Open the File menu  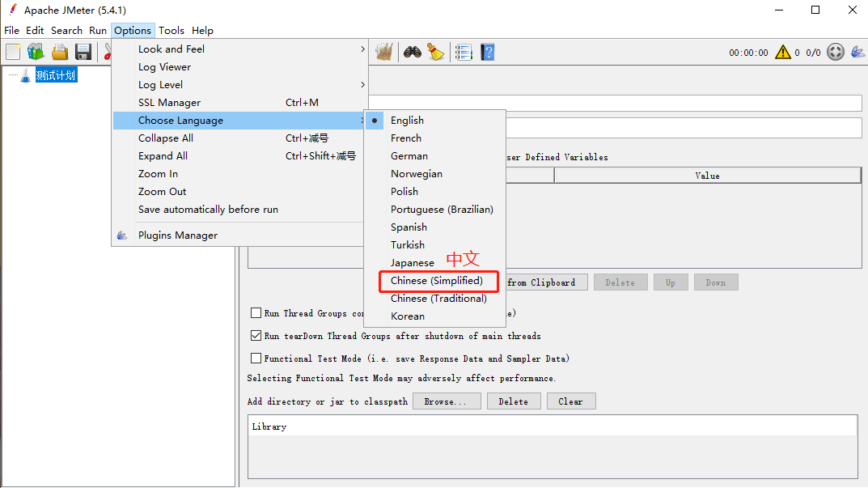11,31
